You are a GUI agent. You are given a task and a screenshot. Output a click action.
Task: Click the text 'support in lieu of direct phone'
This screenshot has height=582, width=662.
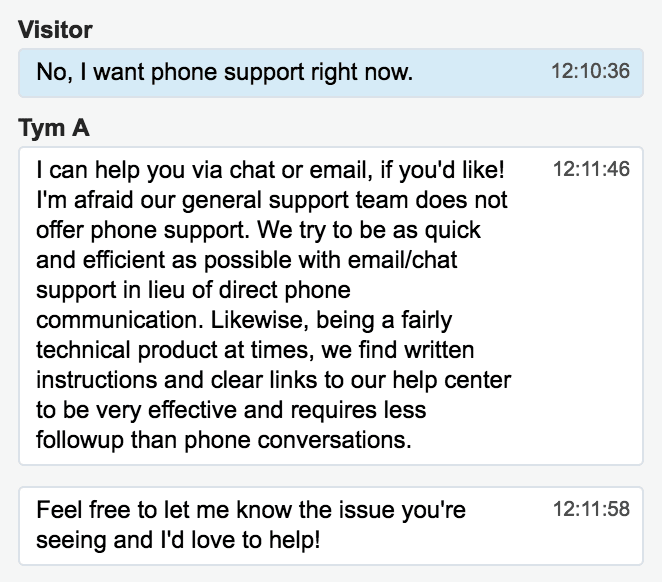[x=193, y=290]
